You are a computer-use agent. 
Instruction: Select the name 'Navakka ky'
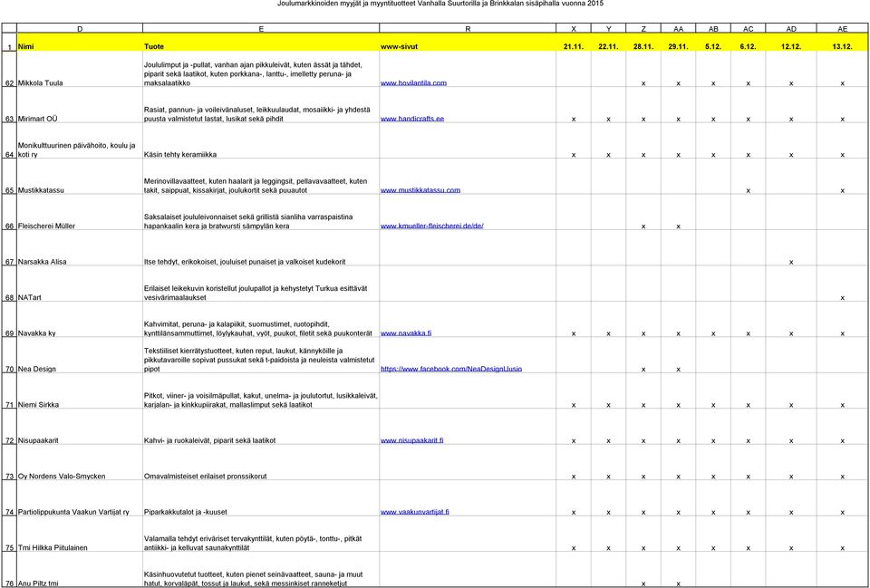36,333
